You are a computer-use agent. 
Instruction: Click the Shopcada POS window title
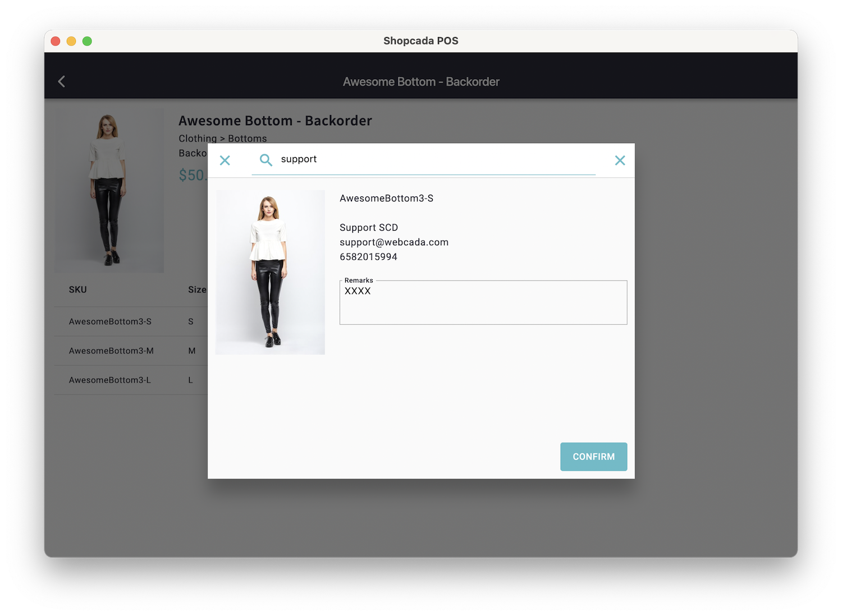421,41
